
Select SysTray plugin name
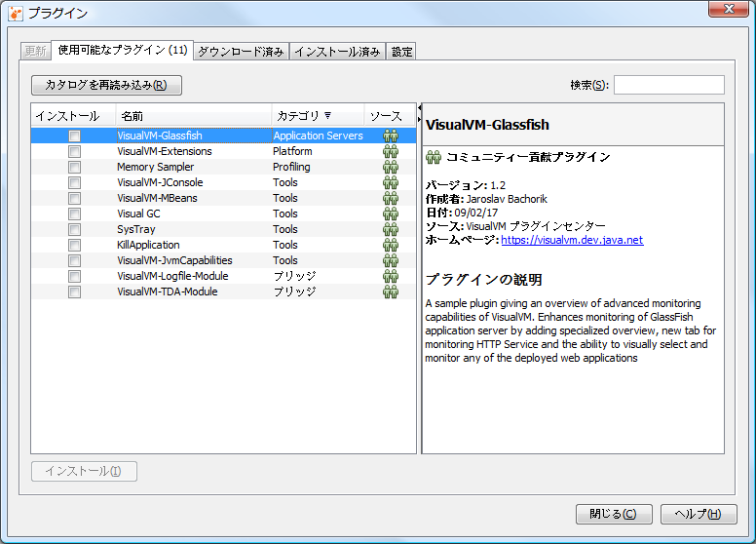(136, 229)
